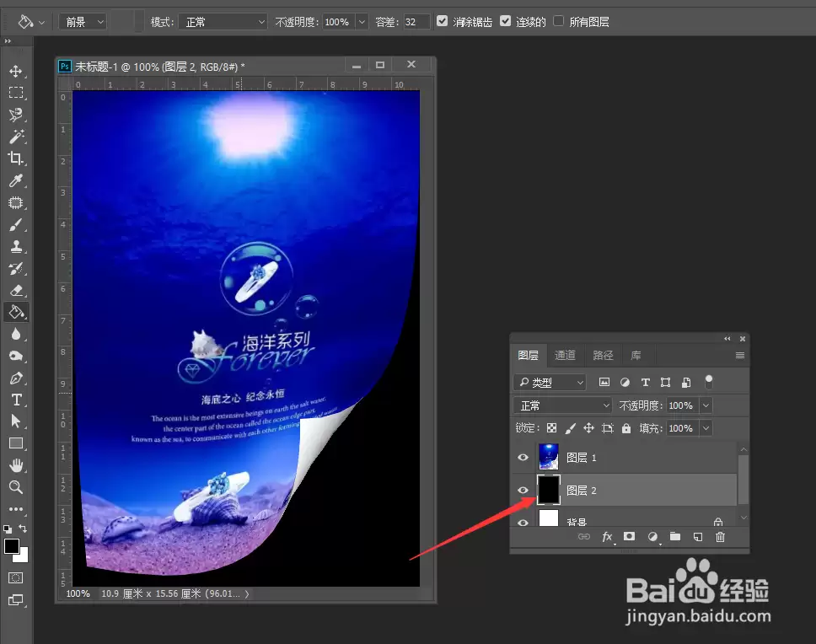Enable the 所有图层 checkbox
The image size is (816, 644).
[x=558, y=21]
